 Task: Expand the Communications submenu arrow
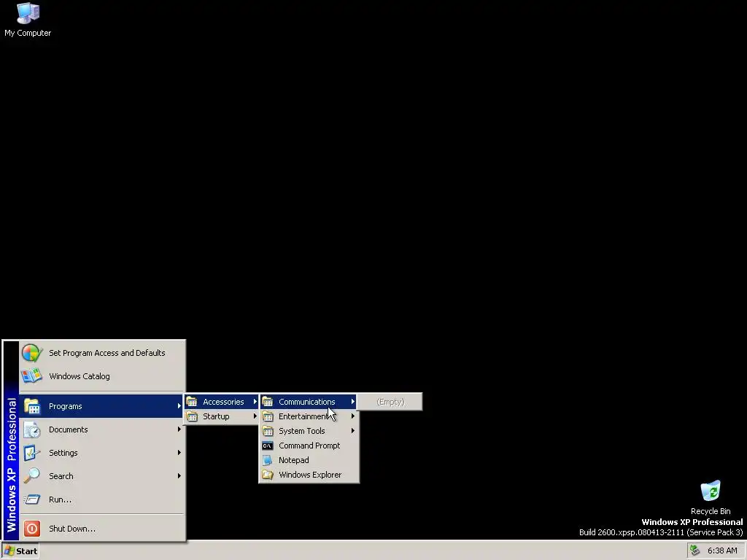click(352, 402)
